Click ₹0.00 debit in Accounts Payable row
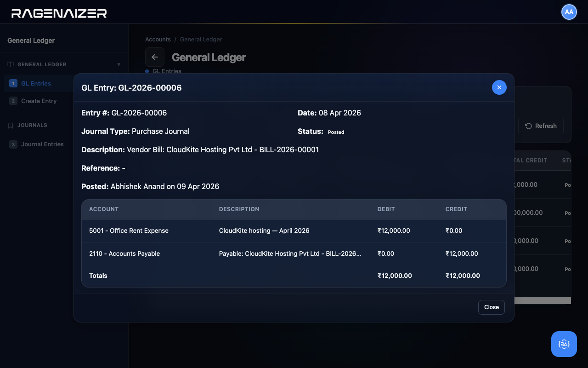 pos(386,253)
